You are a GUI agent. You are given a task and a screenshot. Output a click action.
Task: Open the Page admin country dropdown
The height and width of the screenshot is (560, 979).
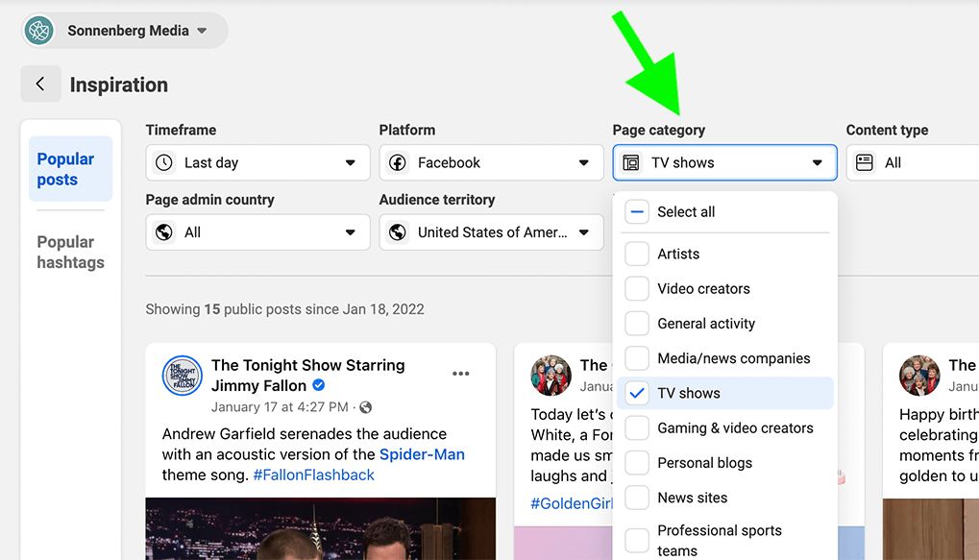click(x=257, y=232)
